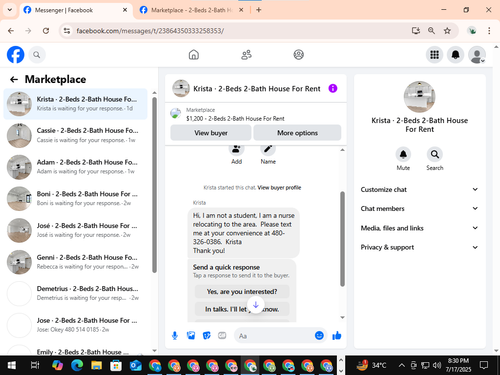Open the account profile avatar menu
The image size is (500, 375).
[477, 55]
